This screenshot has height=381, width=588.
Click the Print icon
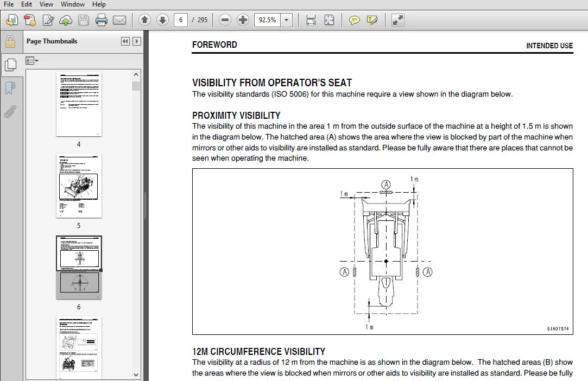coord(101,20)
